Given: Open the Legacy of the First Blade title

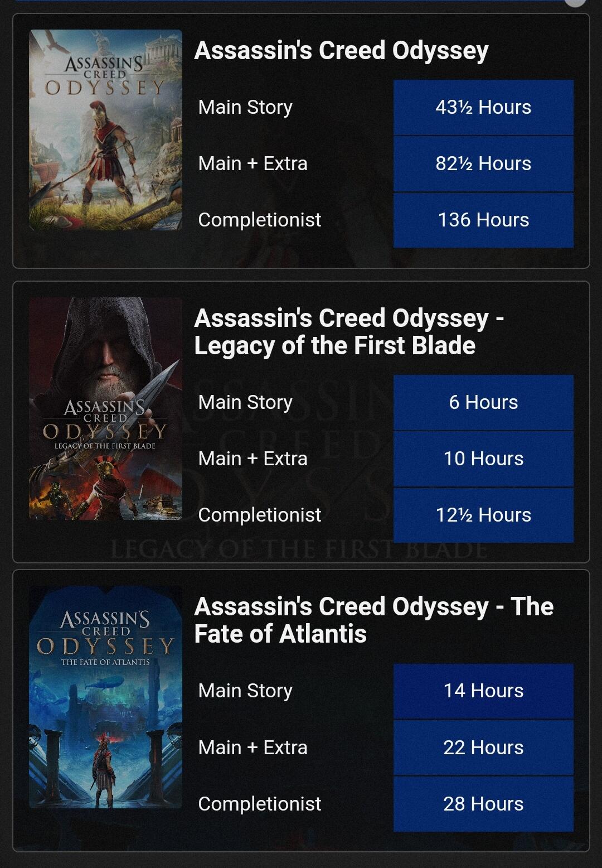Looking at the screenshot, I should click(349, 331).
